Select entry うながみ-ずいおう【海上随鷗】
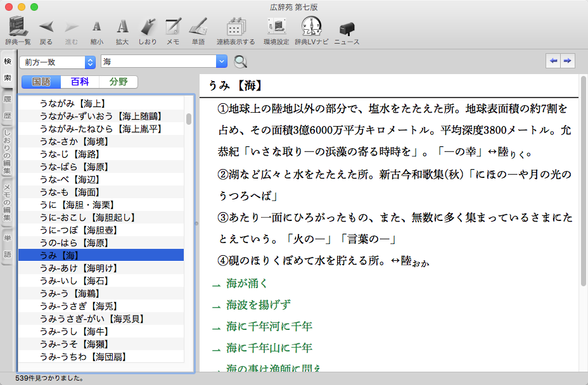This screenshot has width=588, height=385. pos(101,117)
